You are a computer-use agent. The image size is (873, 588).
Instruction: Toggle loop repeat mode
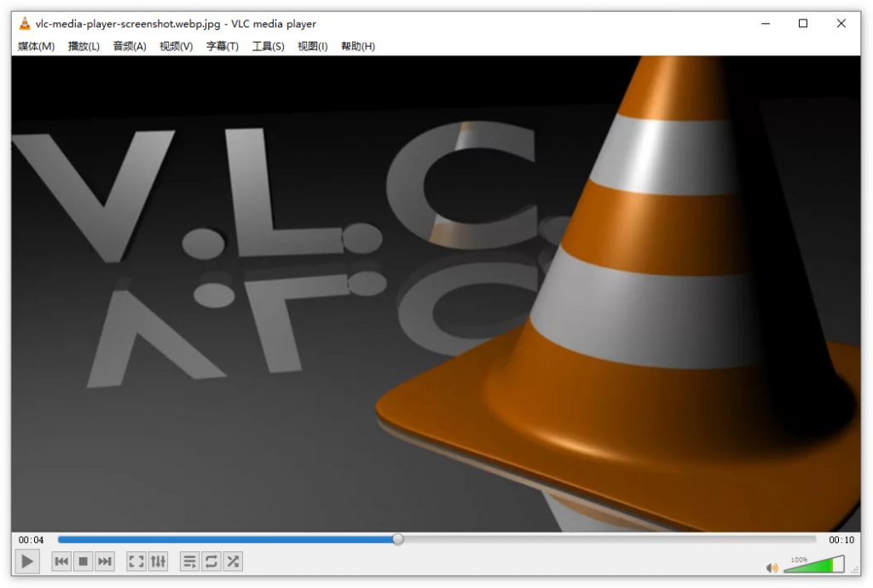tap(211, 562)
